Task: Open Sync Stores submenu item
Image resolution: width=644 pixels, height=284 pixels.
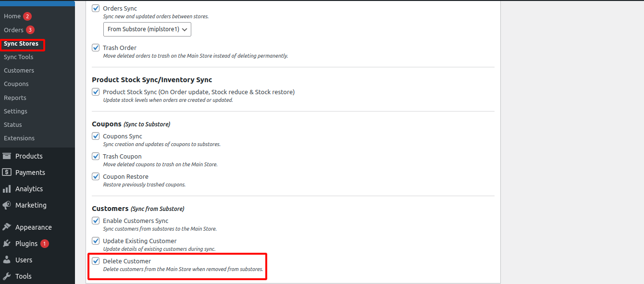Action: (x=21, y=44)
